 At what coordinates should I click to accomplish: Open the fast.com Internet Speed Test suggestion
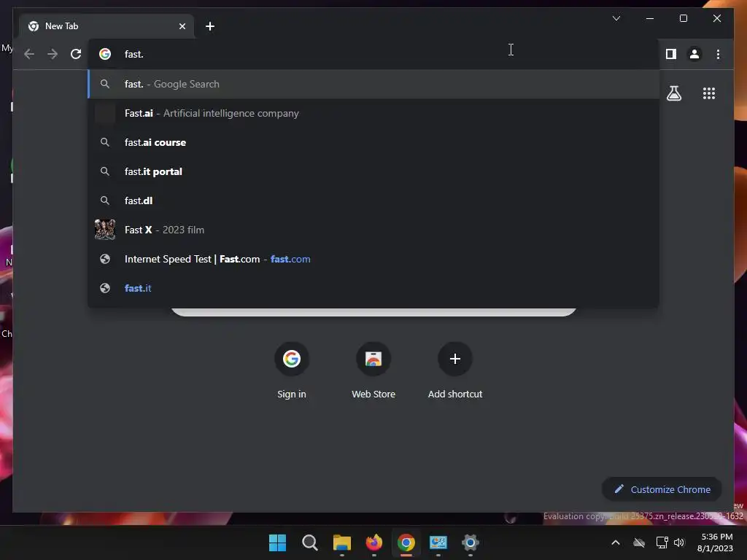373,259
